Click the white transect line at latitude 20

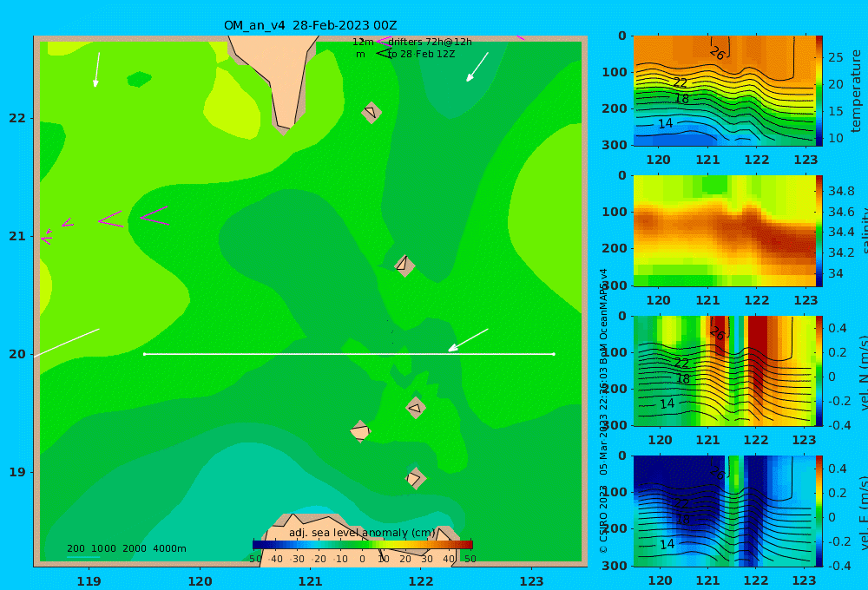tap(349, 354)
